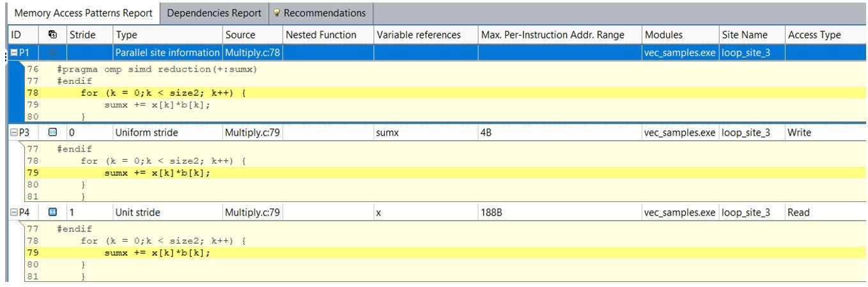Collapse the P3 row source snippet
The height and width of the screenshot is (287, 868).
point(13,132)
